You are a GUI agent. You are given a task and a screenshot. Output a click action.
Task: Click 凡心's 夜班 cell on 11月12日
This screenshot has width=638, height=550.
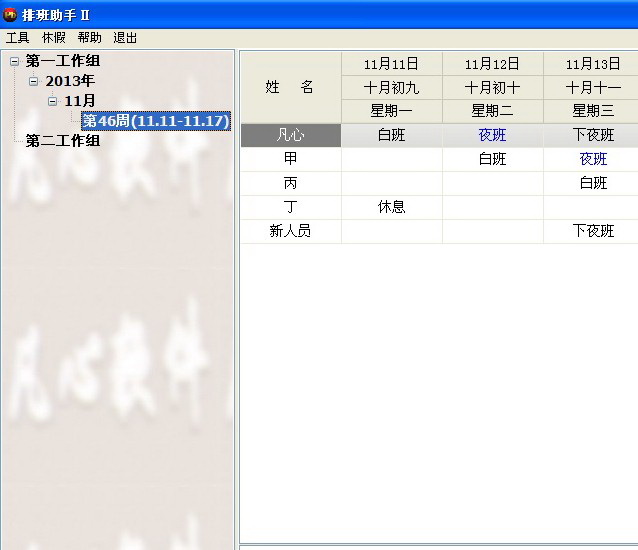(x=492, y=135)
